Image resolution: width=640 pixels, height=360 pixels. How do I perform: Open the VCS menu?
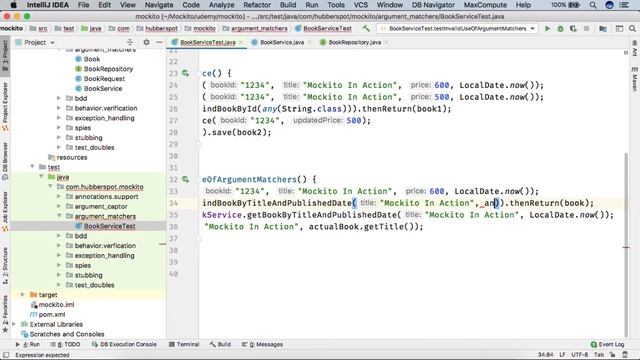point(360,5)
